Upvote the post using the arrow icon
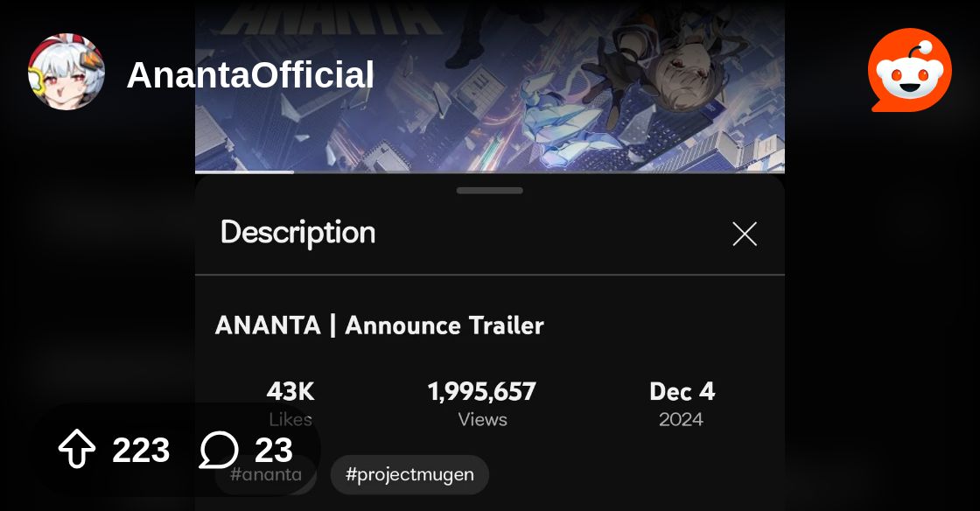Viewport: 980px width, 511px height. point(77,449)
